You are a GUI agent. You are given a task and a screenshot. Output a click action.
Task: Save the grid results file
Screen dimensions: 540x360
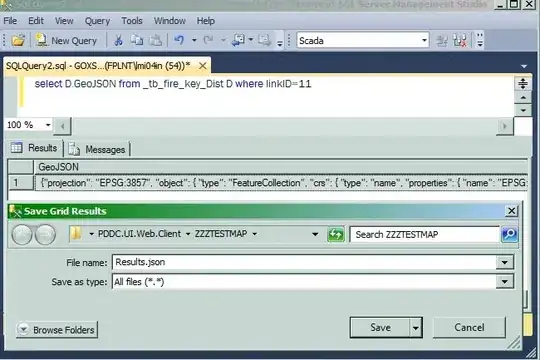point(380,327)
